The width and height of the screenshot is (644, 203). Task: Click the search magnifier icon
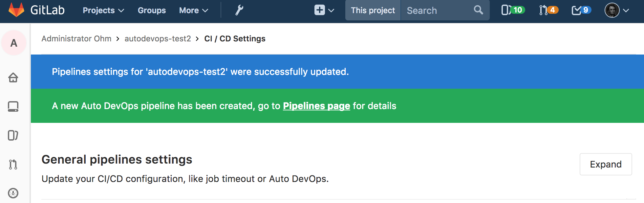tap(478, 10)
